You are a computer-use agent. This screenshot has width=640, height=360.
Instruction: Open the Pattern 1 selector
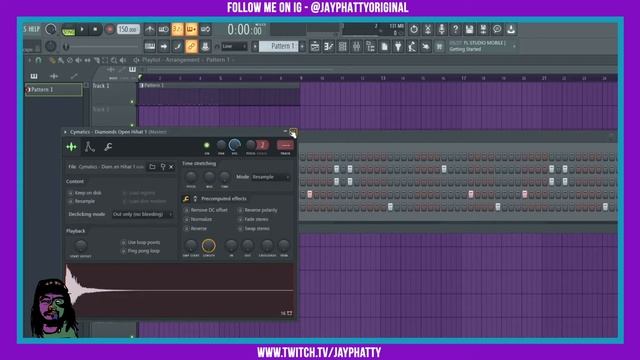(279, 46)
